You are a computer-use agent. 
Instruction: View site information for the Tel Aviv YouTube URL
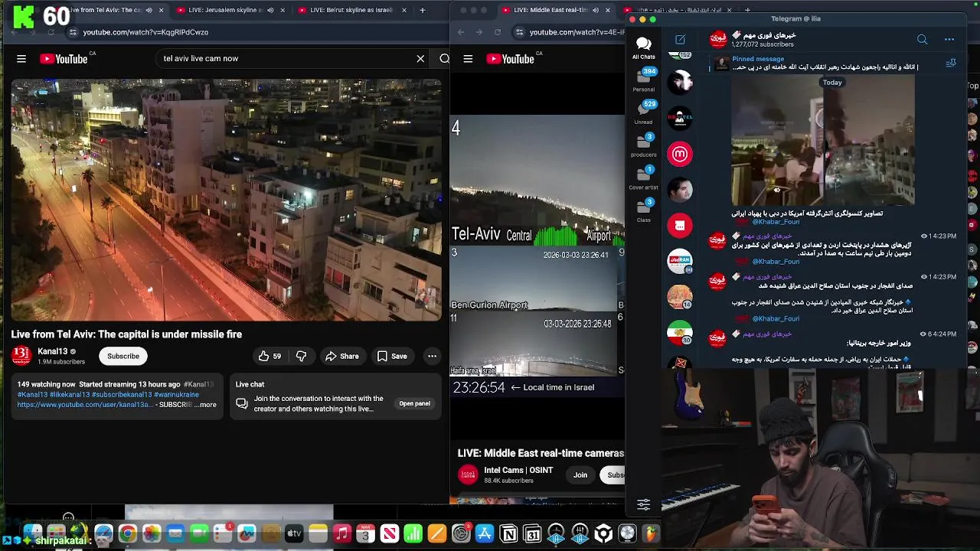click(x=73, y=32)
